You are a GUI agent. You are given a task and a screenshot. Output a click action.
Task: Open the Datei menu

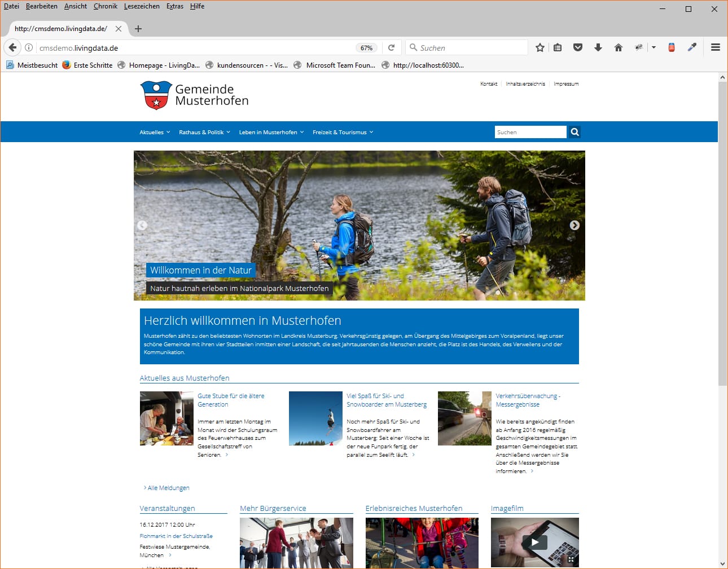[x=11, y=6]
